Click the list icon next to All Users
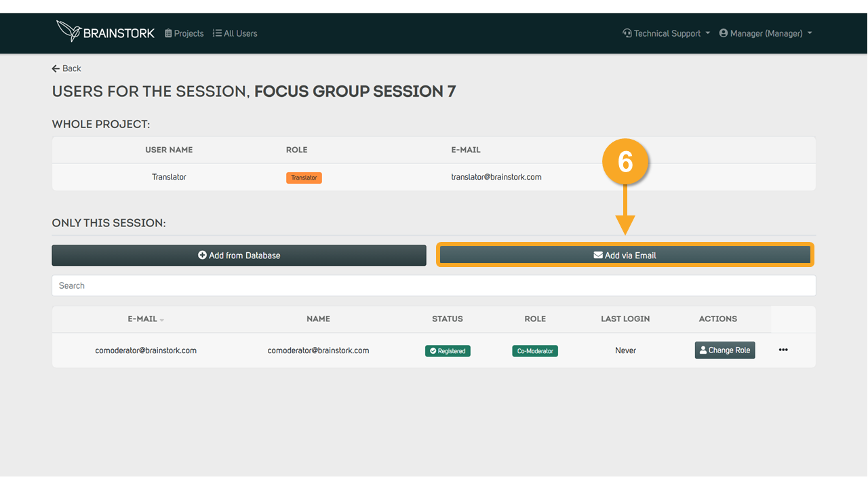868x488 pixels. [217, 33]
